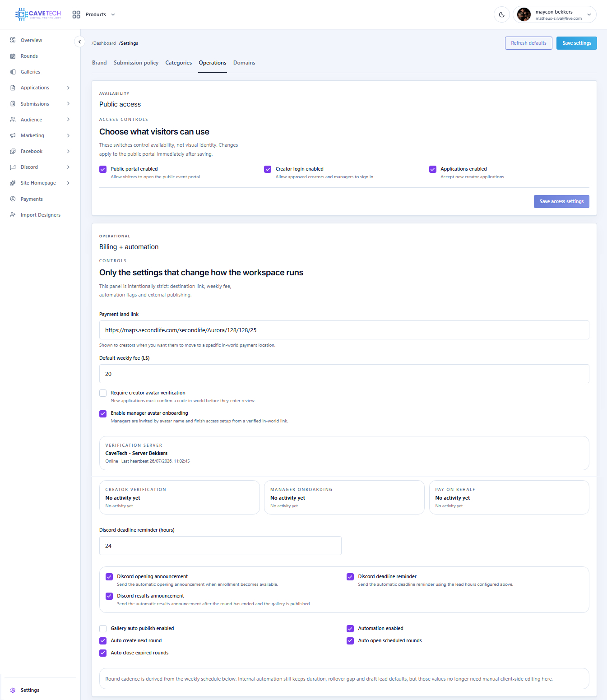
Task: Select the Operations tab
Action: click(x=213, y=63)
